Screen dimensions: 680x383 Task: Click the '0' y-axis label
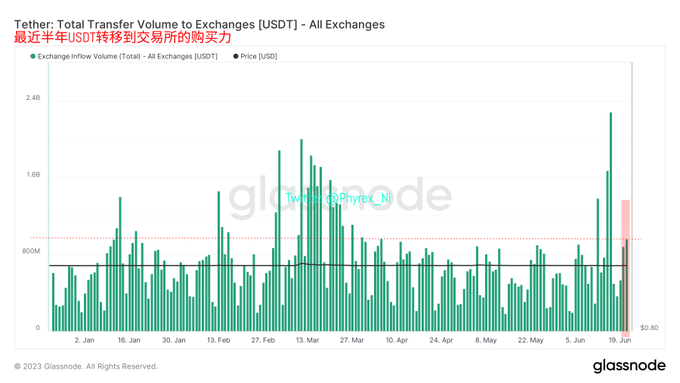point(38,328)
